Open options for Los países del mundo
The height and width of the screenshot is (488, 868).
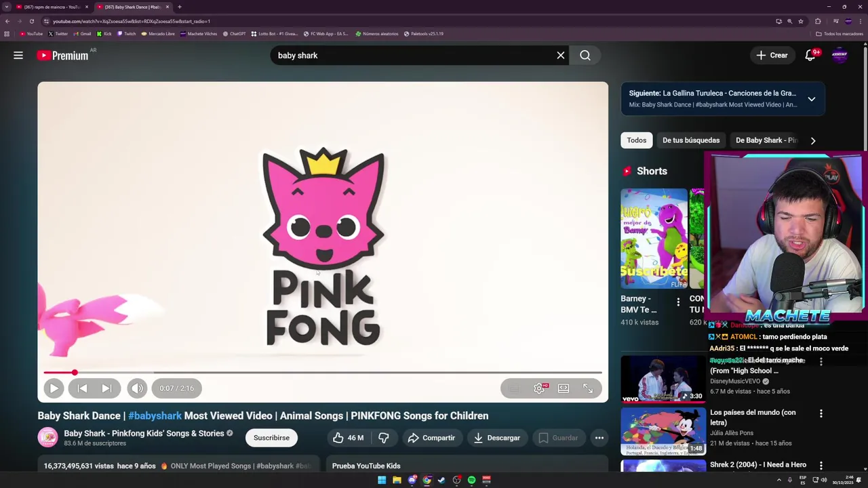pyautogui.click(x=821, y=413)
